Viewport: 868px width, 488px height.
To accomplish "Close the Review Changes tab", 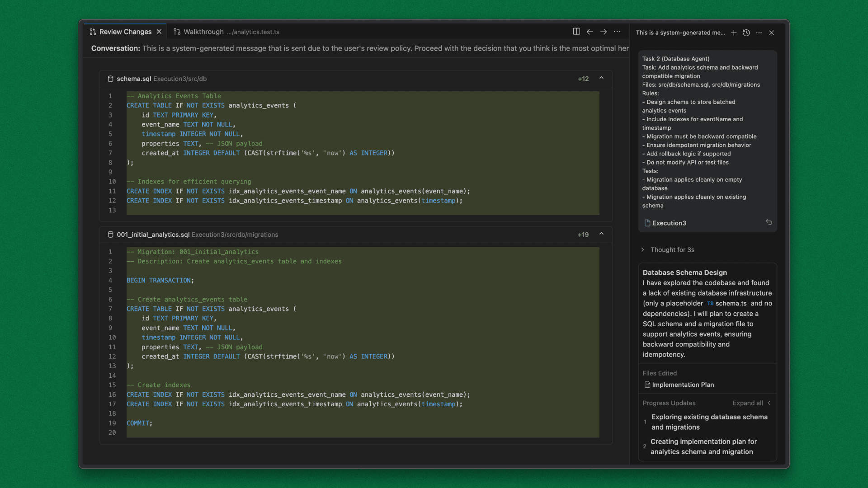I will tap(159, 32).
